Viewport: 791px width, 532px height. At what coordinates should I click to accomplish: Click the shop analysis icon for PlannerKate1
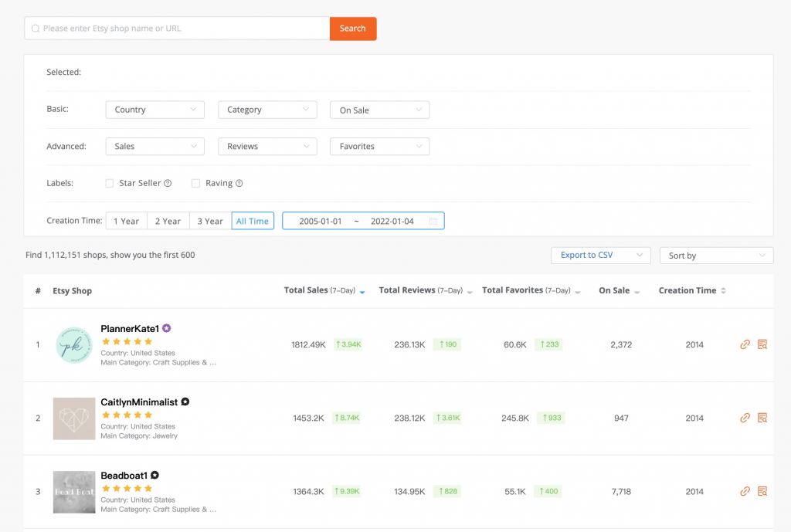click(762, 344)
